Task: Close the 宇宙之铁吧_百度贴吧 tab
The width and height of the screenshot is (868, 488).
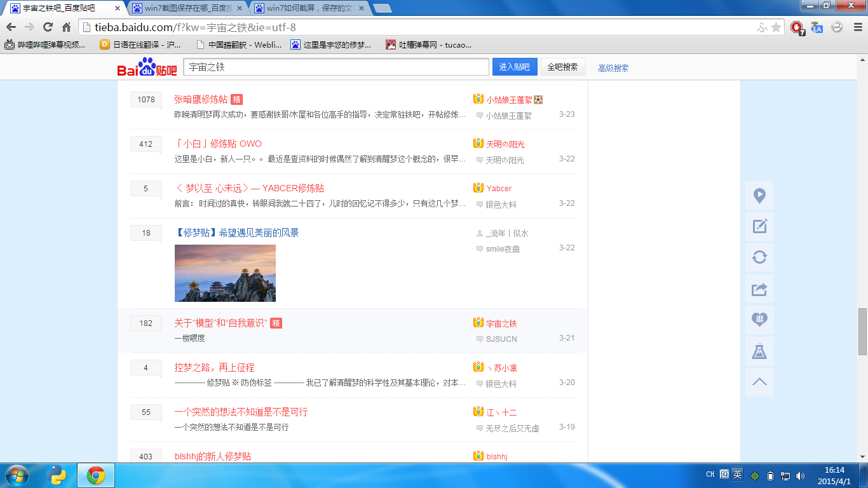Action: (117, 8)
